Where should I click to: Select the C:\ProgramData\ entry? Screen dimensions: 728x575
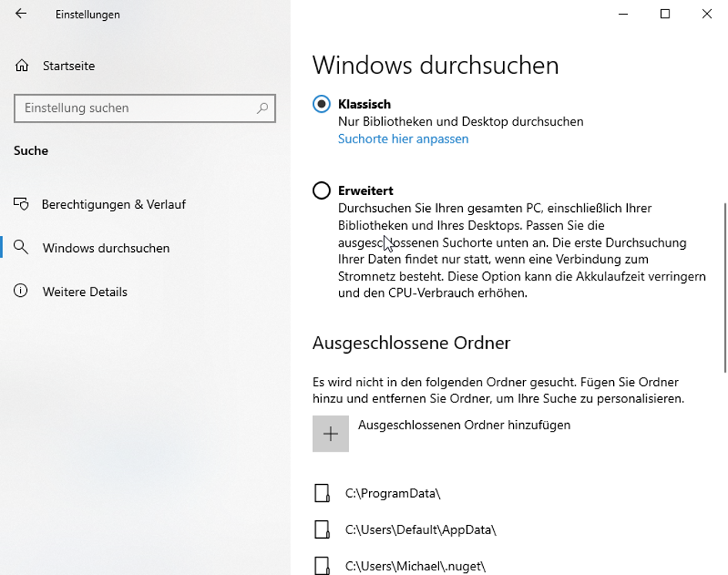click(x=393, y=493)
